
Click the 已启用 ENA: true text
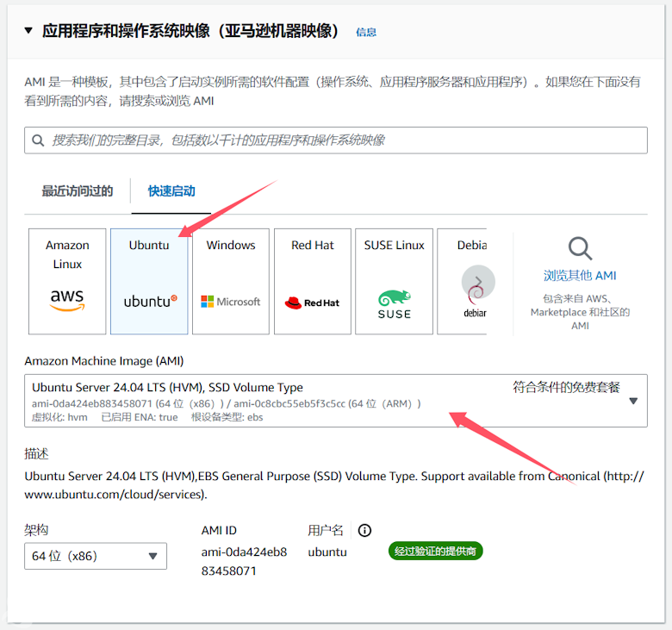point(140,417)
